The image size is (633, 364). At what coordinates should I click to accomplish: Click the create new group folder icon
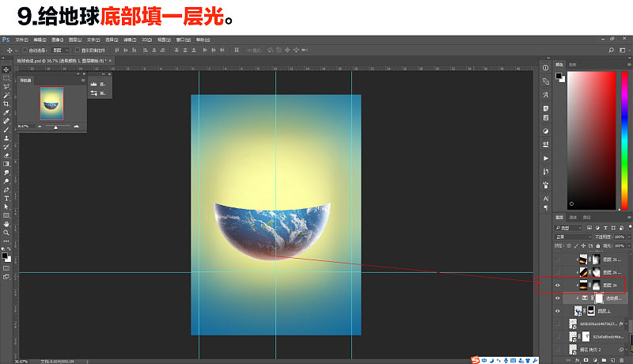tap(604, 360)
